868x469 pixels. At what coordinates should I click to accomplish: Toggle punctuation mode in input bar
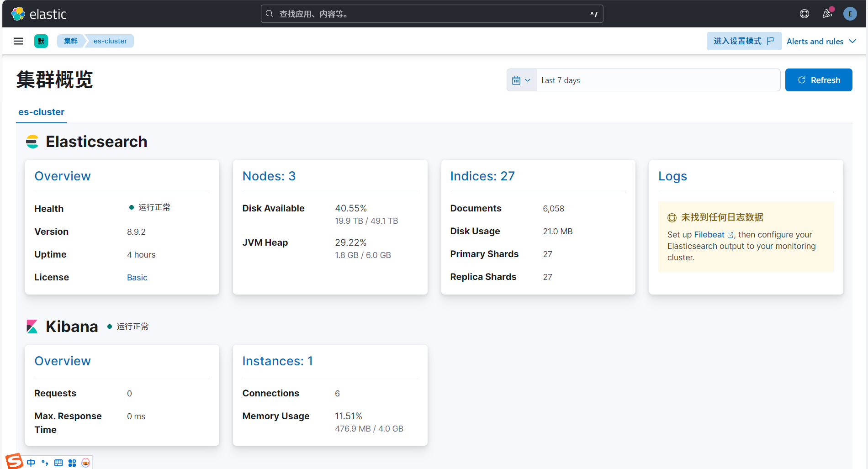tap(45, 463)
